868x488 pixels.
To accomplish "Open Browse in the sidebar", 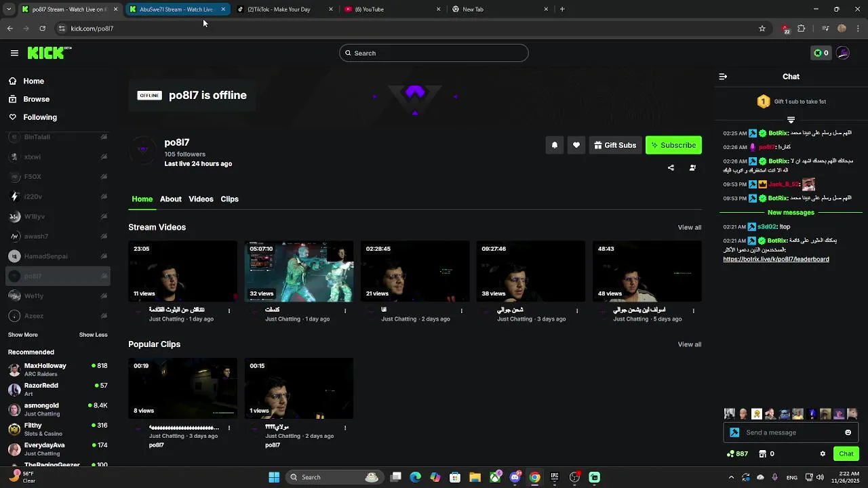I will 36,99.
